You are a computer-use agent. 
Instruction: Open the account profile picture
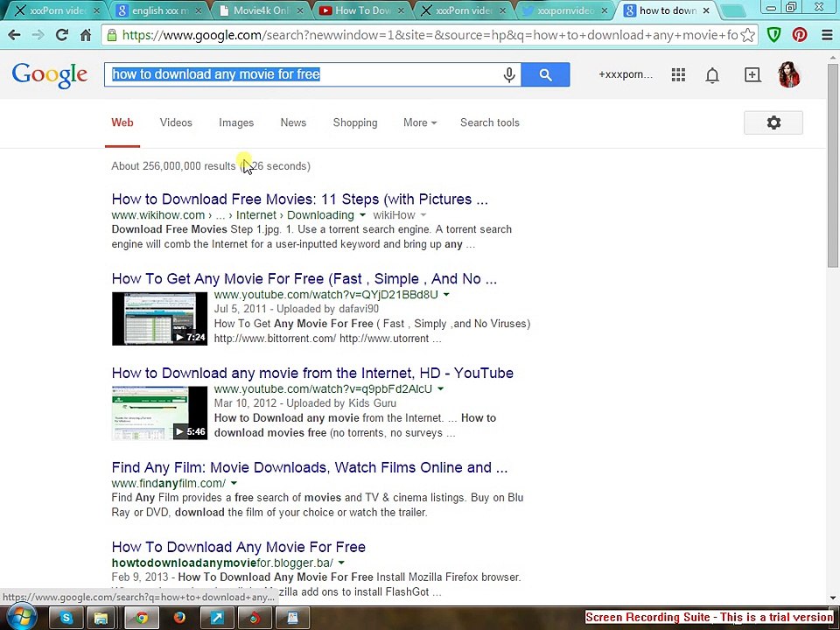coord(789,74)
